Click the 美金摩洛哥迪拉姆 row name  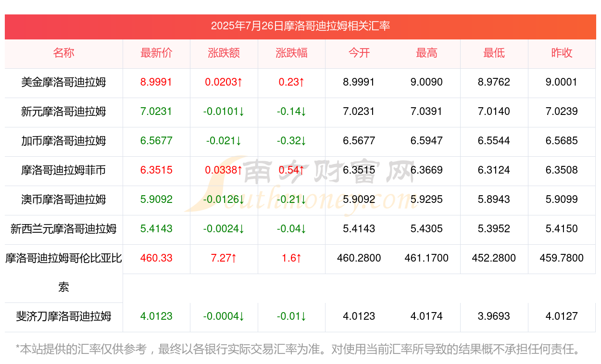point(63,82)
